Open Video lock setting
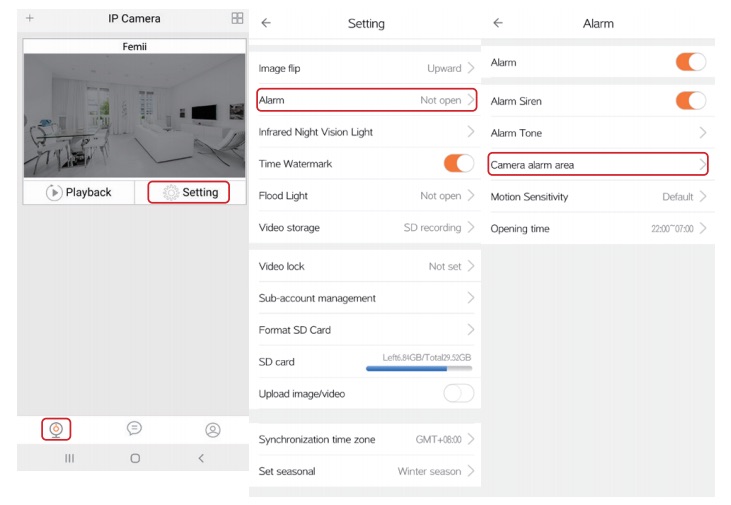This screenshot has height=505, width=731. [365, 266]
